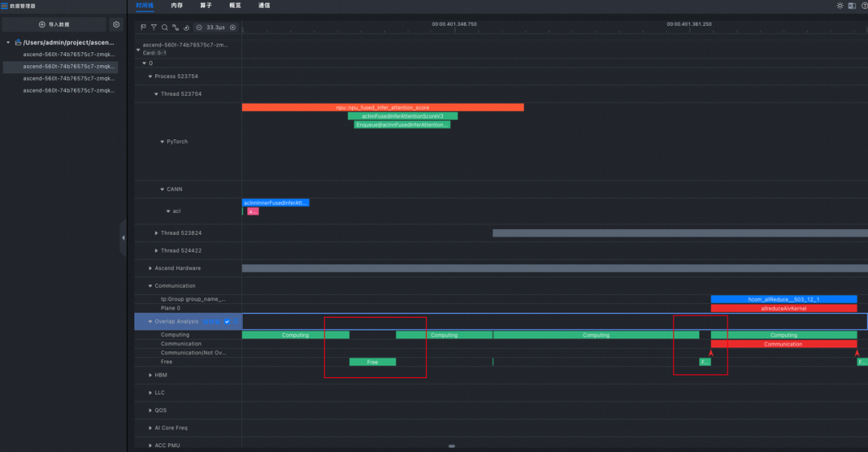Select the red allreduceAivKernel slice
The width and height of the screenshot is (868, 452).
pyautogui.click(x=784, y=309)
